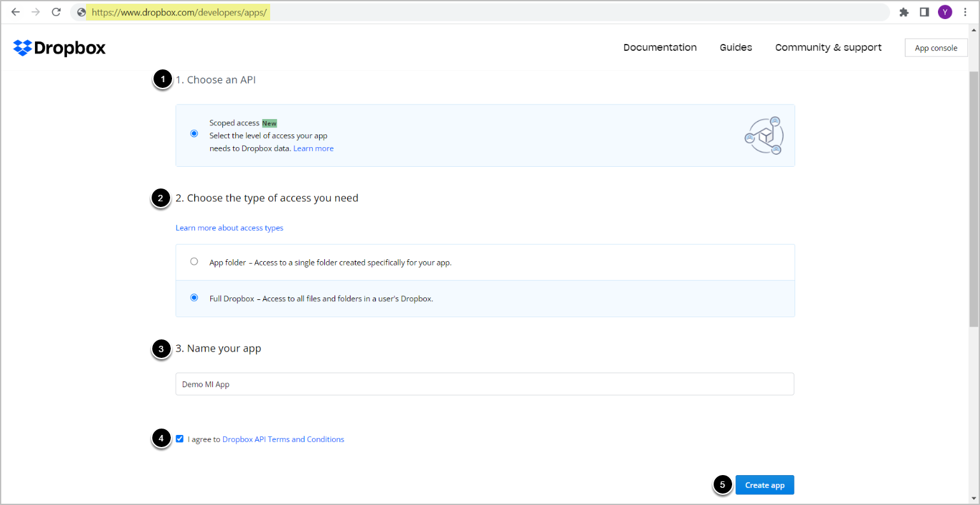
Task: Open the purple Y profile avatar
Action: click(945, 12)
